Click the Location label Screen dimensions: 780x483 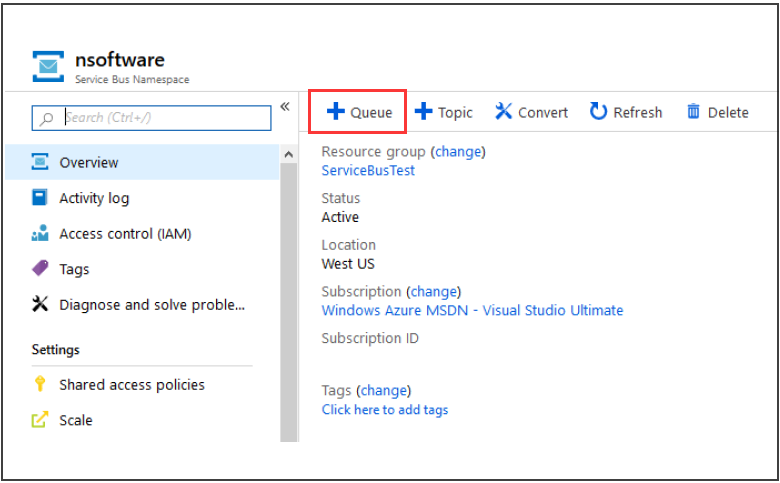tap(348, 245)
